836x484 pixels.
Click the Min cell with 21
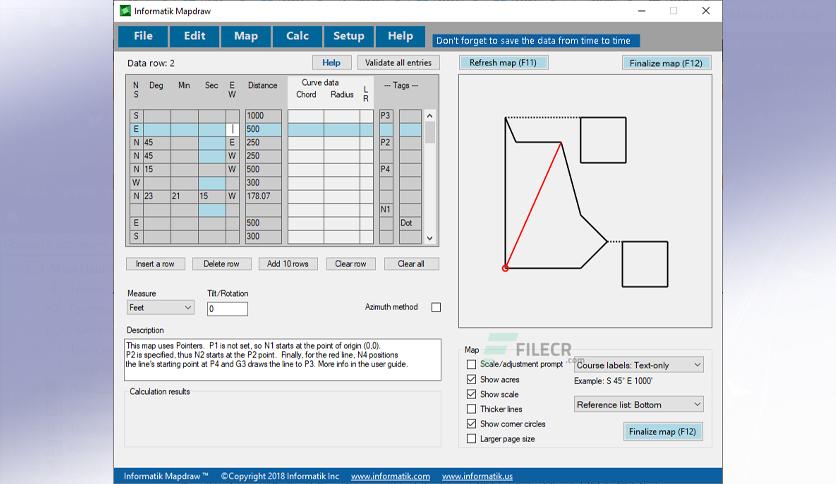[x=184, y=196]
